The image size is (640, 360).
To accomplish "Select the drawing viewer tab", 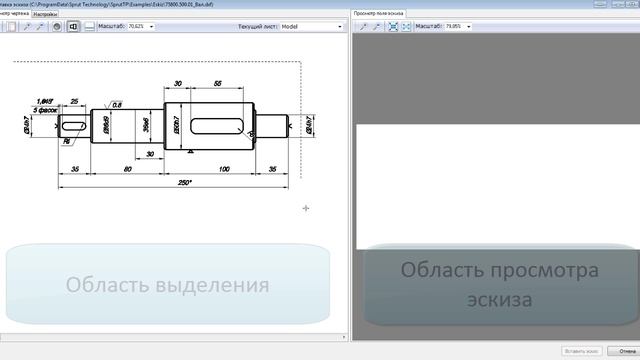I will click(x=14, y=13).
